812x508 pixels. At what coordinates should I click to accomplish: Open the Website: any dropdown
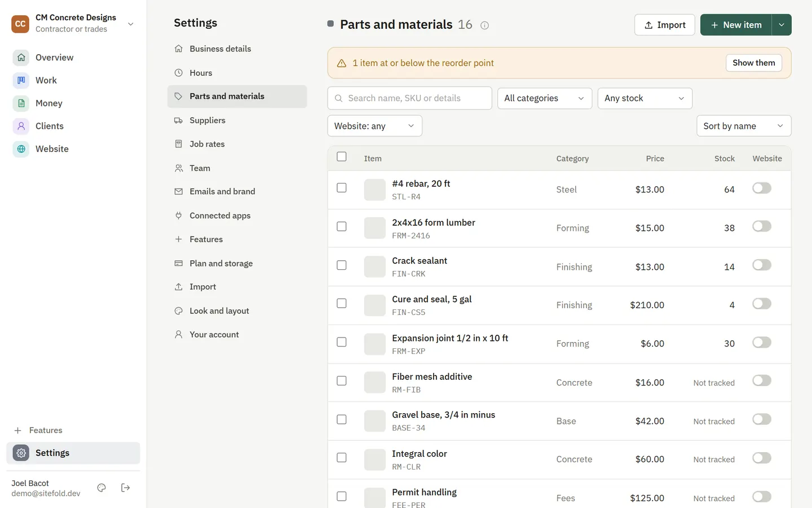[x=375, y=126]
